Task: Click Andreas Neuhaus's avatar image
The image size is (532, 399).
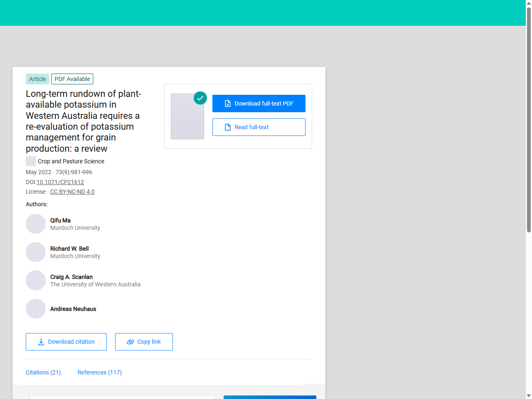Action: 36,308
